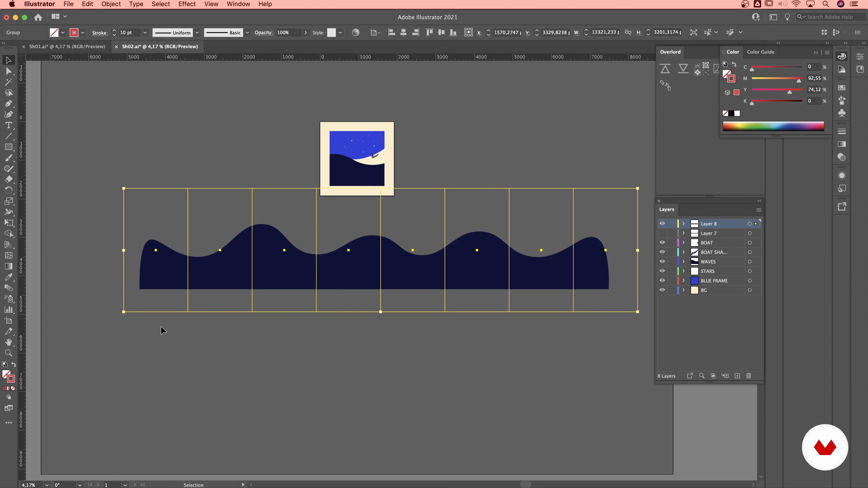Screen dimensions: 868x488
Task: Open the Style dropdown
Action: point(340,33)
